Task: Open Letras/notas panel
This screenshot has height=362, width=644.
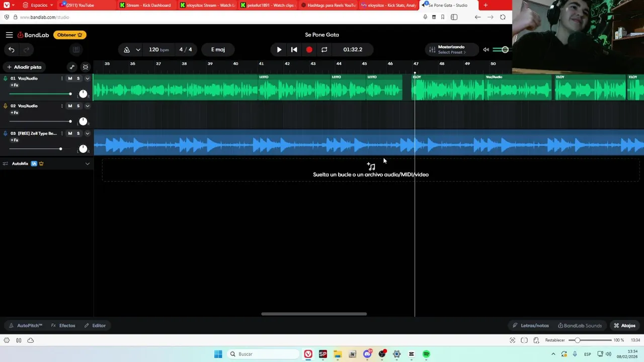Action: (x=531, y=325)
